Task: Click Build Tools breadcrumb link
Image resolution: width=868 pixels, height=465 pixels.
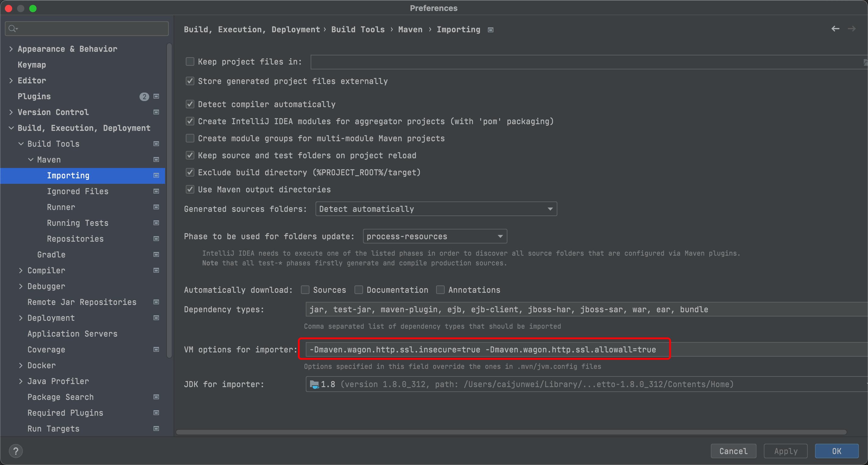Action: click(358, 30)
